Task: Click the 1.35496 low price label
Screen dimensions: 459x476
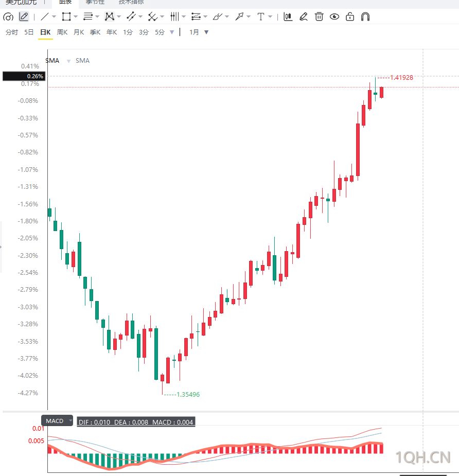Action: click(x=188, y=395)
